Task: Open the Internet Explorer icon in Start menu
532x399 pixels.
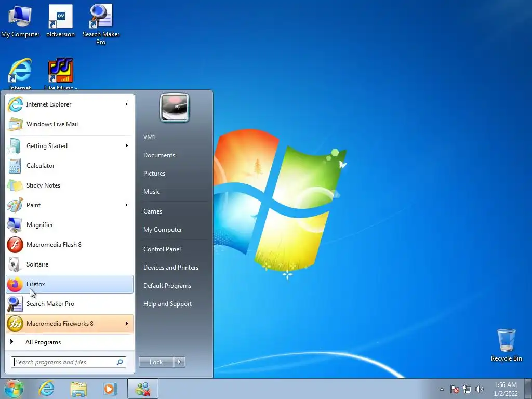Action: coord(15,104)
